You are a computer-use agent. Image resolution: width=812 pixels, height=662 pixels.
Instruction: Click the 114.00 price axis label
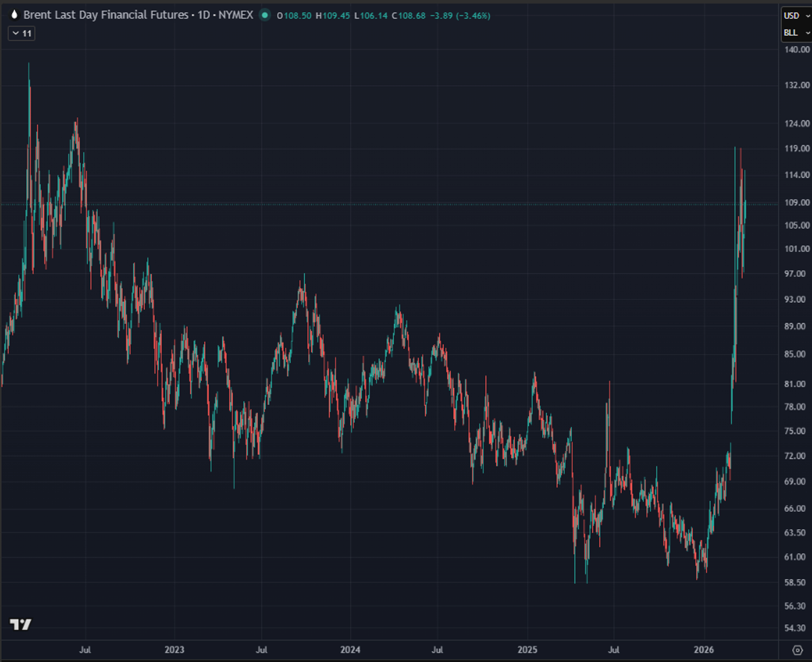(x=797, y=175)
